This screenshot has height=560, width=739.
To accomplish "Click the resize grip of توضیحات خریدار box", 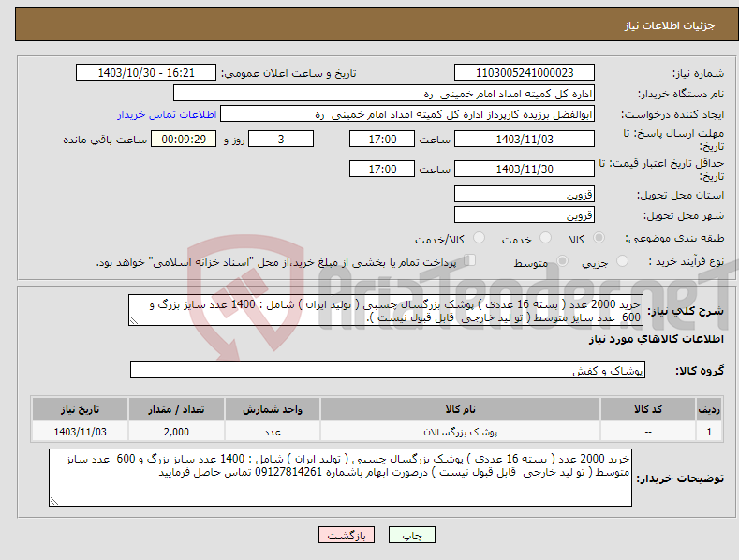I will coord(54,502).
